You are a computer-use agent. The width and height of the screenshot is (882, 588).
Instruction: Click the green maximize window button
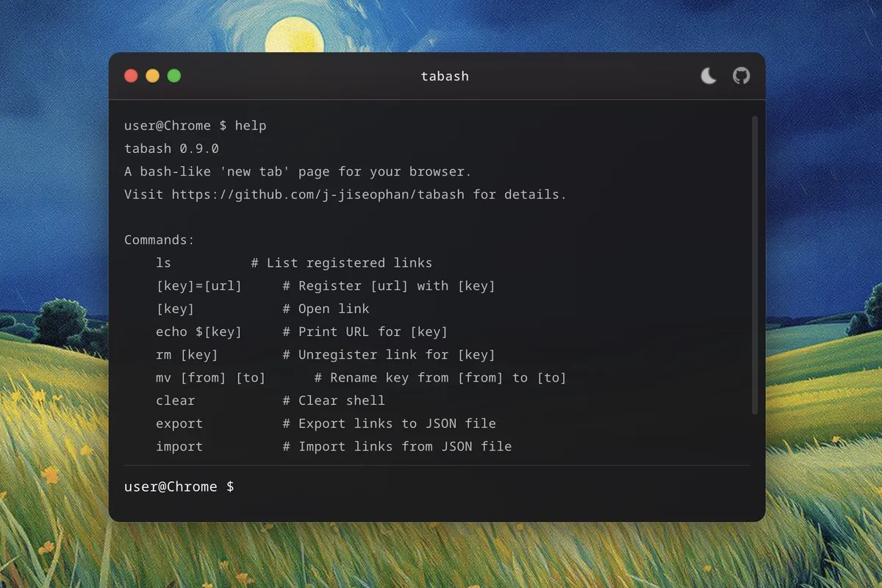pos(174,76)
